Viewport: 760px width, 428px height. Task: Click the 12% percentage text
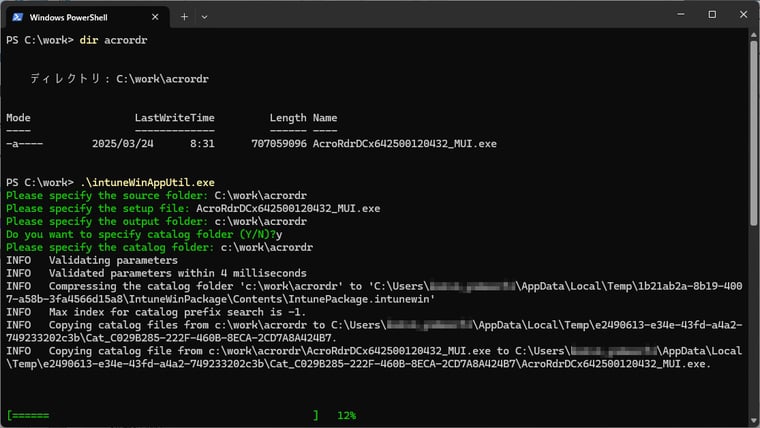347,415
